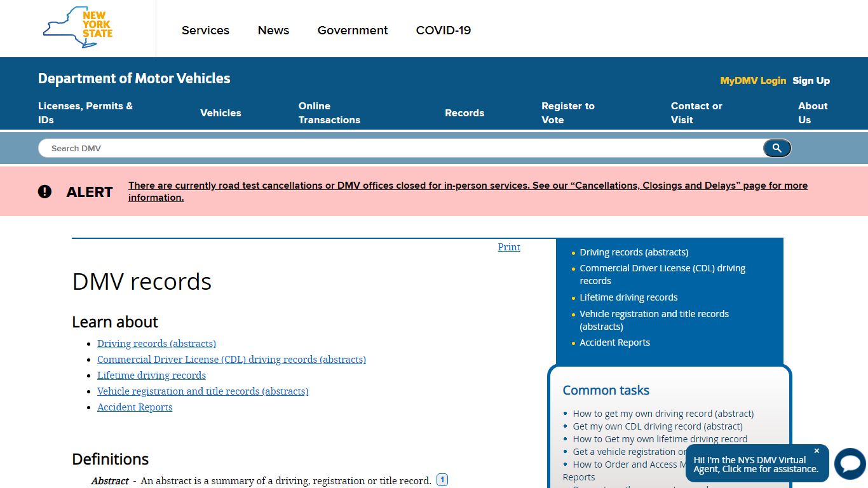
Task: Open Vehicle registration and title records (abstracts) main link
Action: 203,391
